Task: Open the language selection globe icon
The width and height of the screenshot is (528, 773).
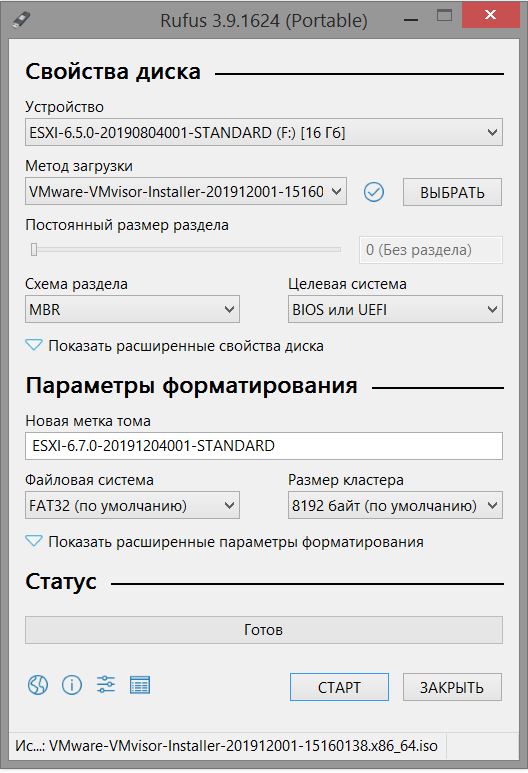Action: tap(38, 685)
